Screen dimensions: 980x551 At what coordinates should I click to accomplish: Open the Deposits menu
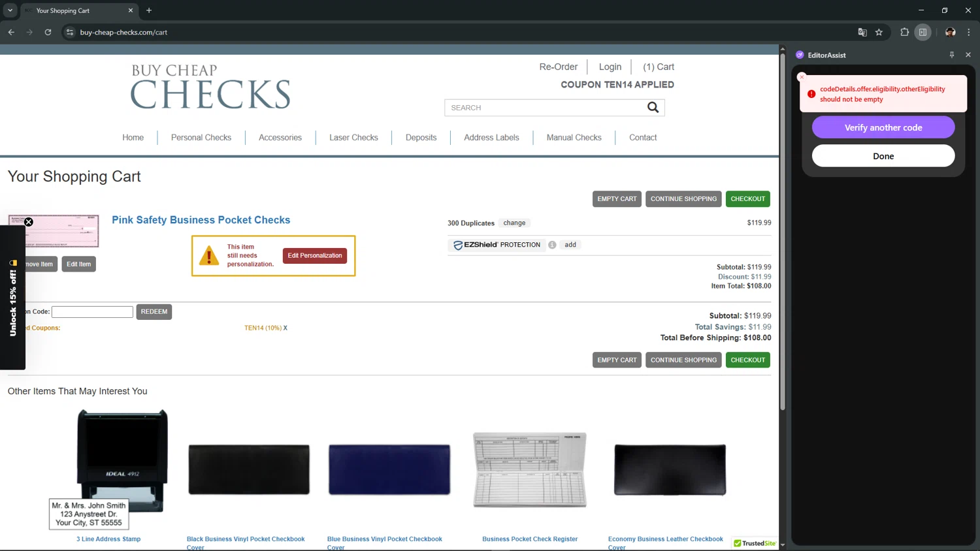421,138
